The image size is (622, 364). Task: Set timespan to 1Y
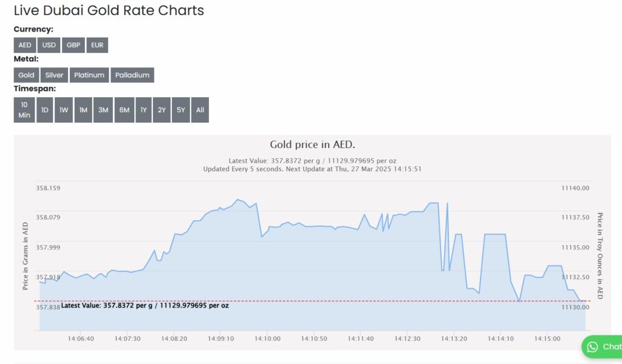(x=143, y=110)
